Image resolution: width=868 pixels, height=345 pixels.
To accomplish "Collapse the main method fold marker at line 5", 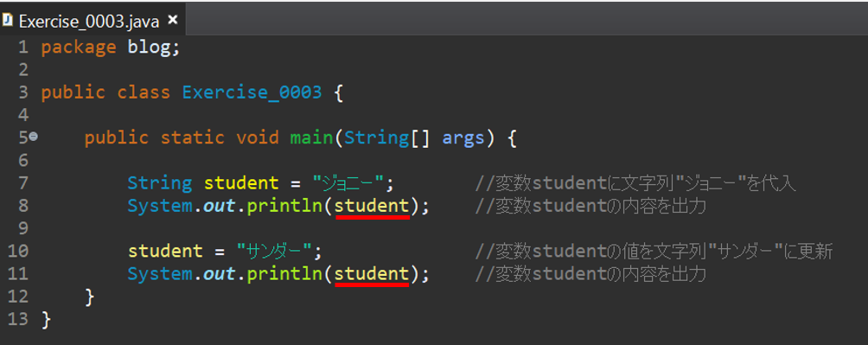I will pos(33,137).
